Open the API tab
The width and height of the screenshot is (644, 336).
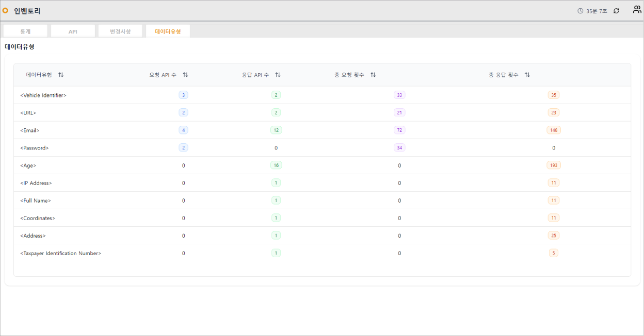tap(73, 31)
